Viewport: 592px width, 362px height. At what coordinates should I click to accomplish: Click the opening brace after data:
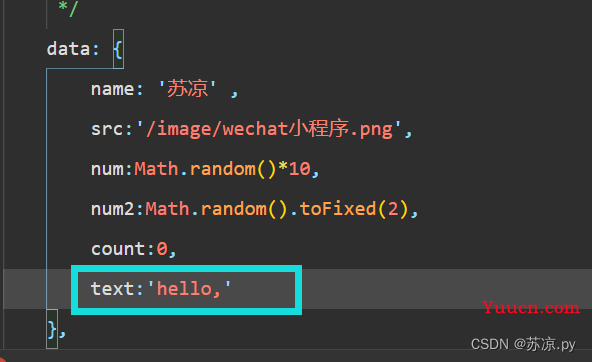coord(118,49)
